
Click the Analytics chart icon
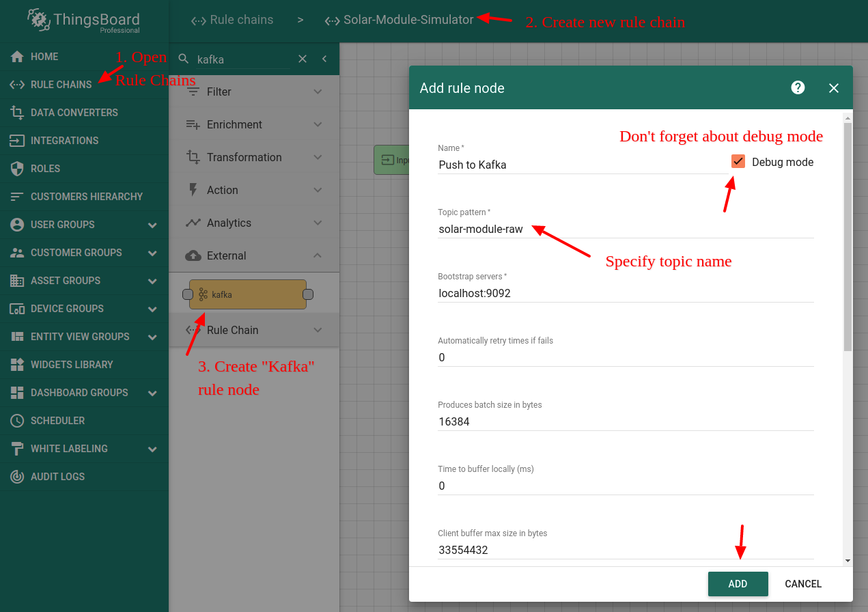194,223
